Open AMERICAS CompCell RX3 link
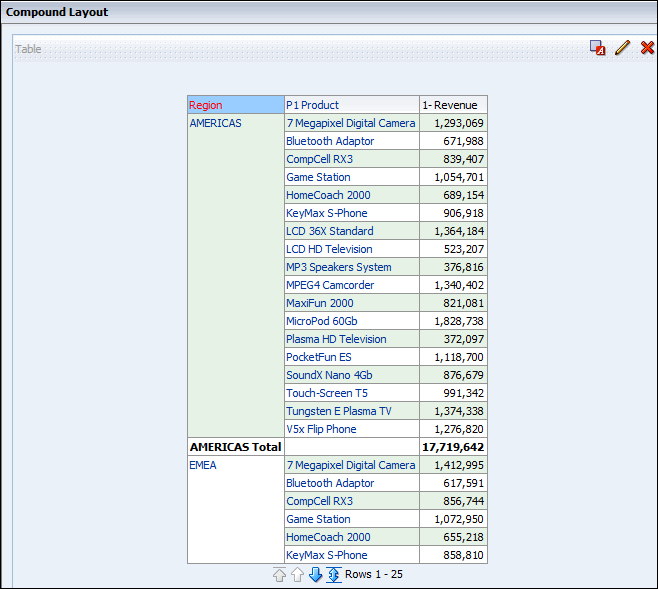This screenshot has height=589, width=658. coord(319,159)
